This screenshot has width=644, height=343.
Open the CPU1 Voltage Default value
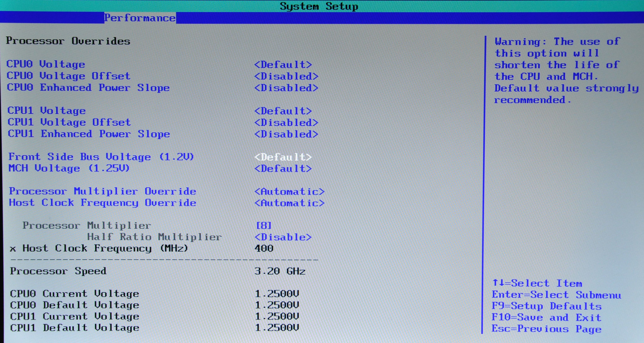click(283, 111)
